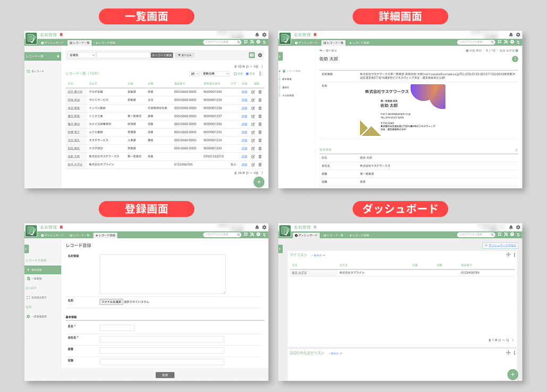Viewport: 547px width, 392px height.
Task: Open 一括登録設定 in registration sidebar
Action: (37, 316)
